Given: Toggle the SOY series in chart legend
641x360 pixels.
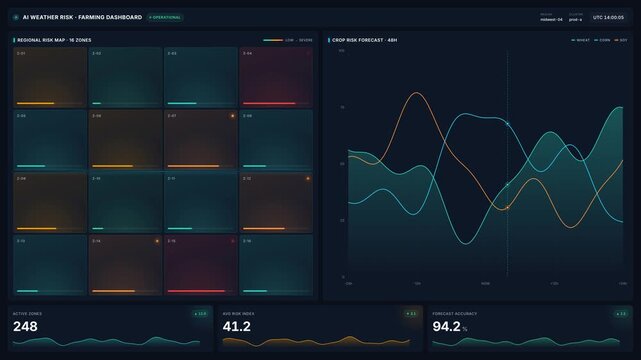Looking at the screenshot, I should click(x=621, y=40).
